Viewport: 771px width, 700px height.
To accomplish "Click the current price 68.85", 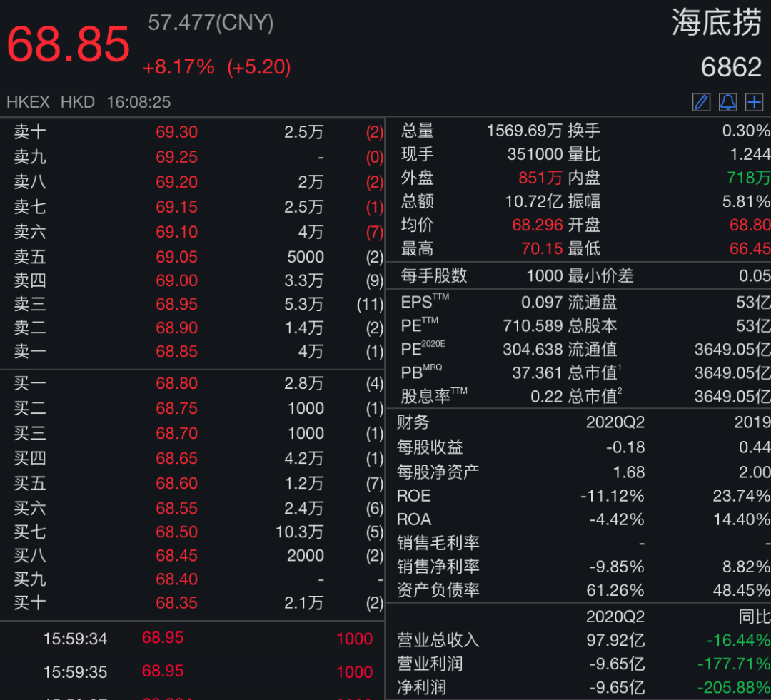I will [69, 44].
